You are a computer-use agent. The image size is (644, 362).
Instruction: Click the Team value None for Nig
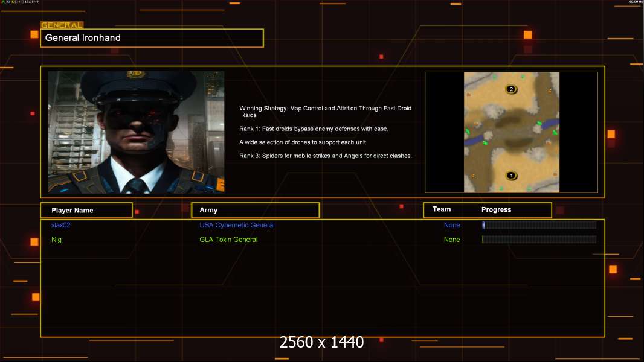[x=452, y=240]
